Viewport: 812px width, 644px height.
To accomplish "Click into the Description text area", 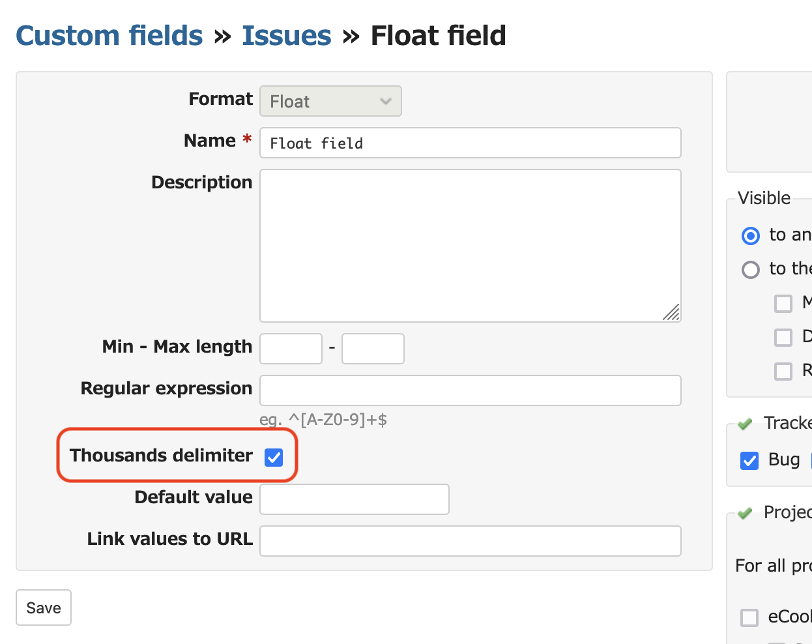I will click(471, 246).
